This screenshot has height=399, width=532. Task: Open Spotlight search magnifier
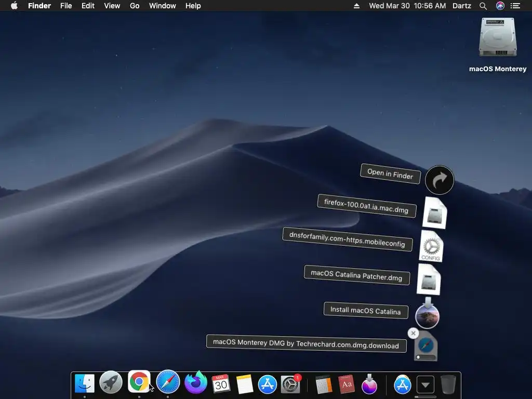click(x=483, y=6)
